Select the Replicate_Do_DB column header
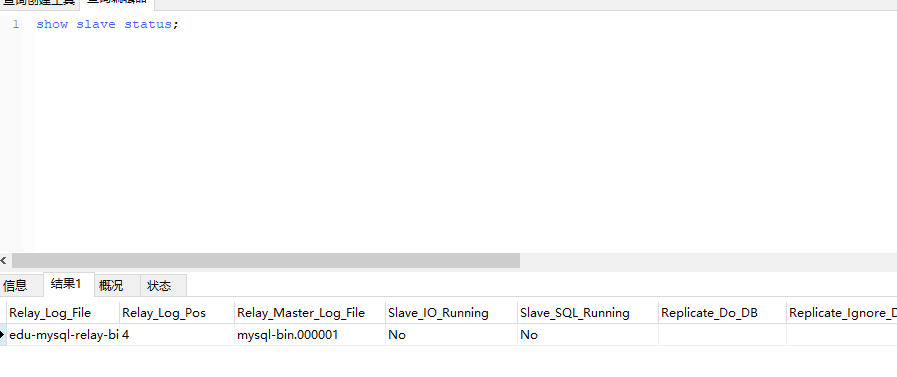The height and width of the screenshot is (377, 897). coord(722,313)
